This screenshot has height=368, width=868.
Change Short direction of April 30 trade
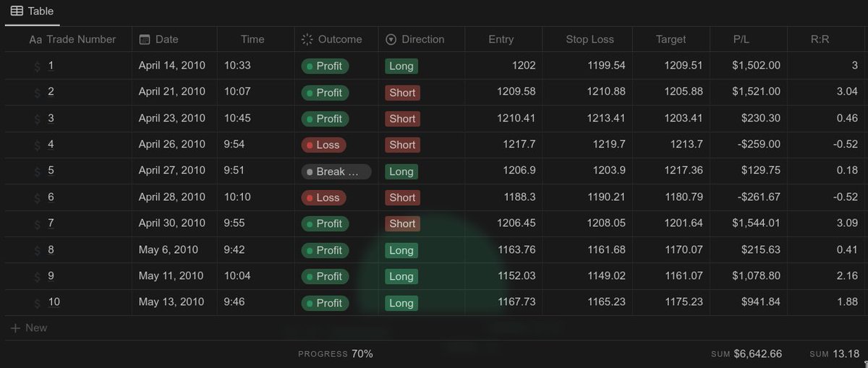403,223
